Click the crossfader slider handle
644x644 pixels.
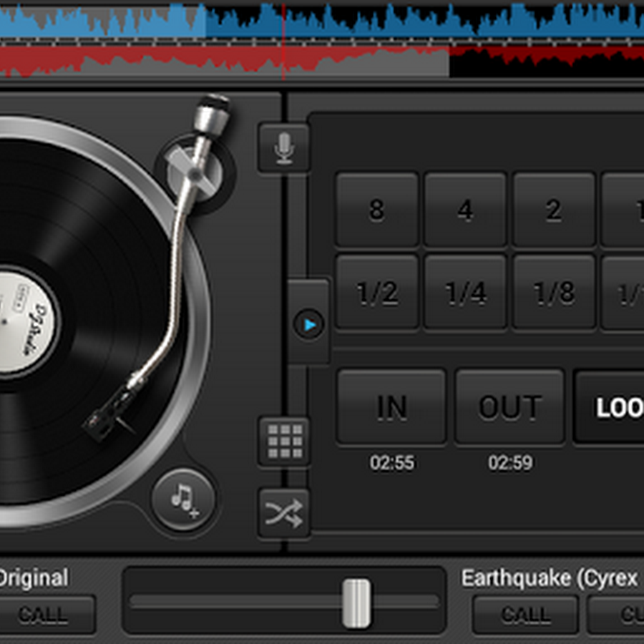[x=356, y=602]
